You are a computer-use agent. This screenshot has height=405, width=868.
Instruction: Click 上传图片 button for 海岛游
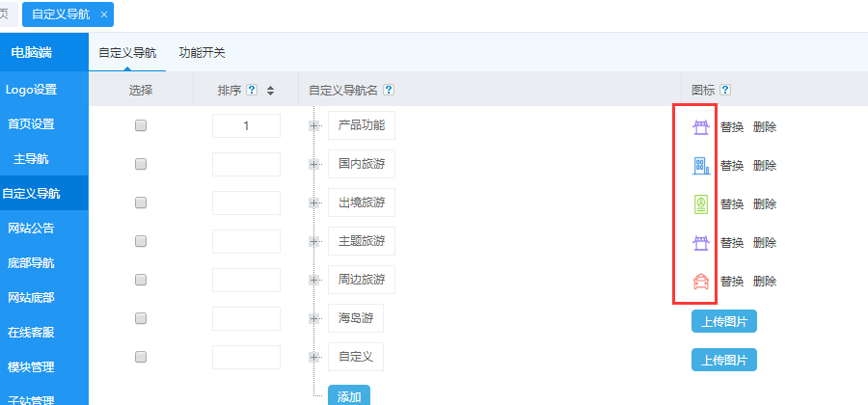(x=723, y=321)
